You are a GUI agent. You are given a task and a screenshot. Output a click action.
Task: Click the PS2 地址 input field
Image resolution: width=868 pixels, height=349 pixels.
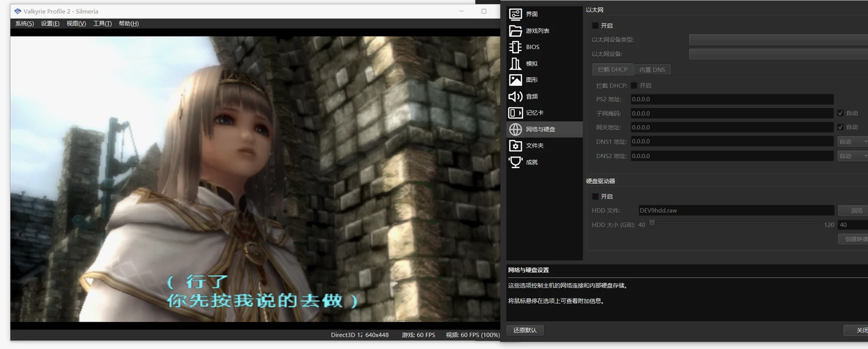coord(732,99)
